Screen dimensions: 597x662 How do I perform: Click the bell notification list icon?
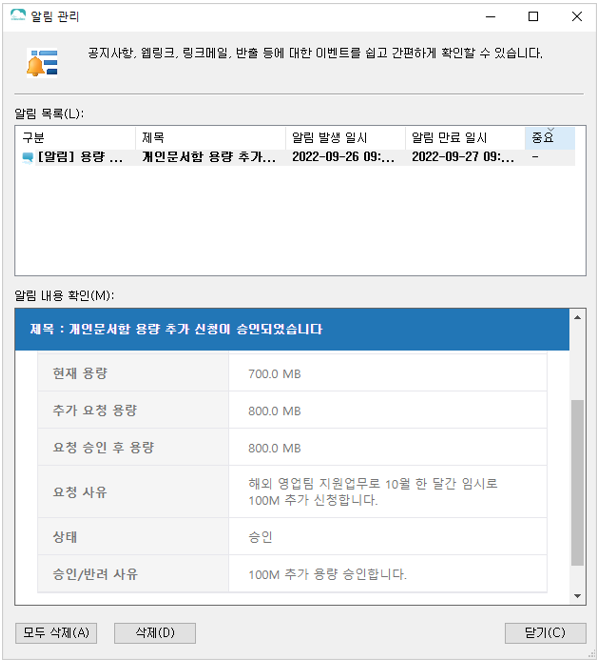pyautogui.click(x=42, y=62)
